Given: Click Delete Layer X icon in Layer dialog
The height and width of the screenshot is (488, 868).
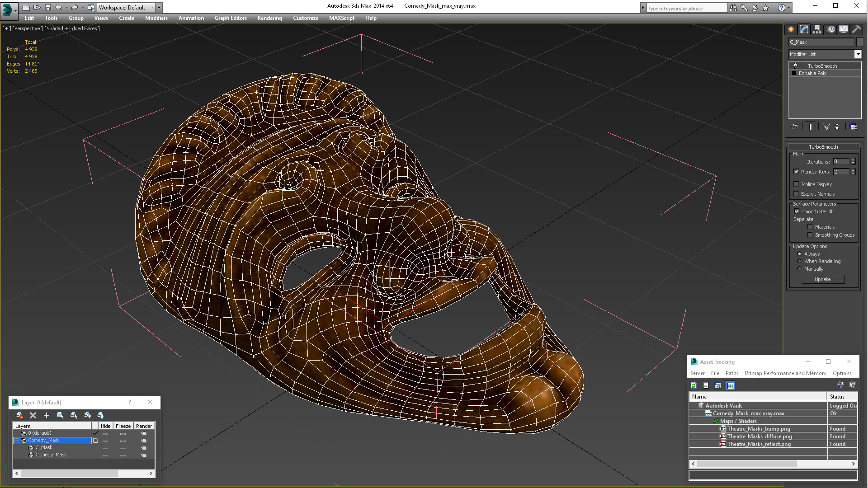Looking at the screenshot, I should (x=33, y=415).
